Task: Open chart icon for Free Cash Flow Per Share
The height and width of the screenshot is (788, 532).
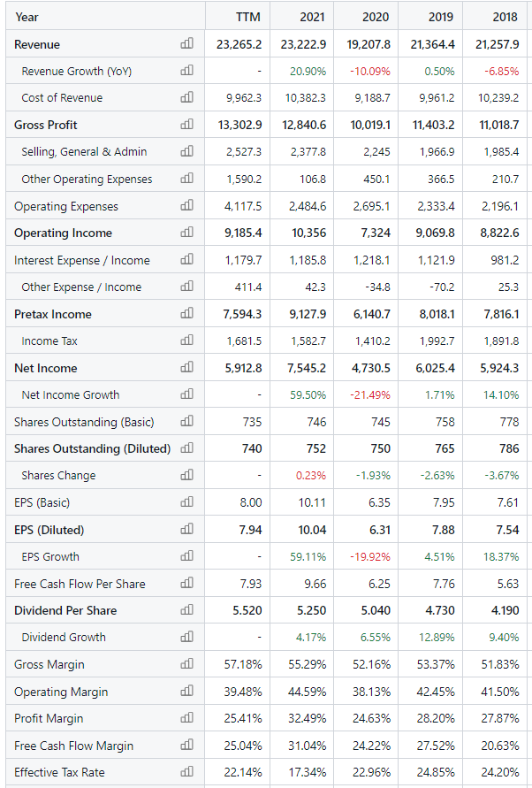Action: point(186,583)
